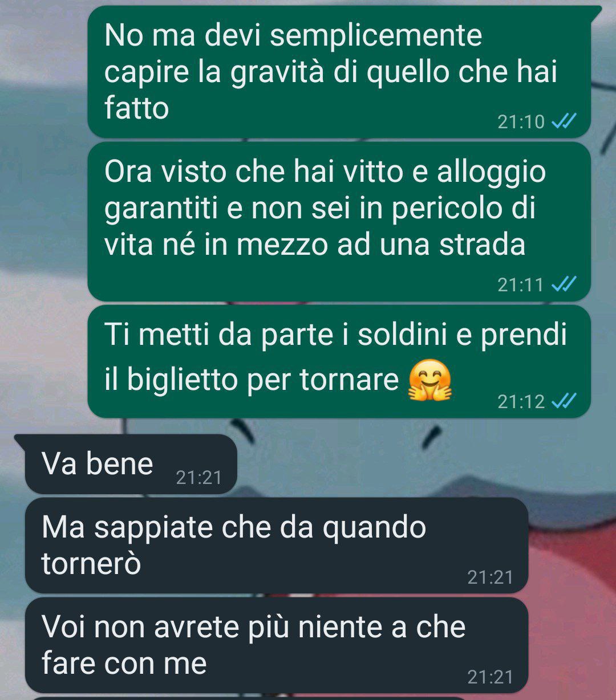Tap the 21:21 timestamp under "tornerò"
Screen dimensions: 616x700
point(491,577)
